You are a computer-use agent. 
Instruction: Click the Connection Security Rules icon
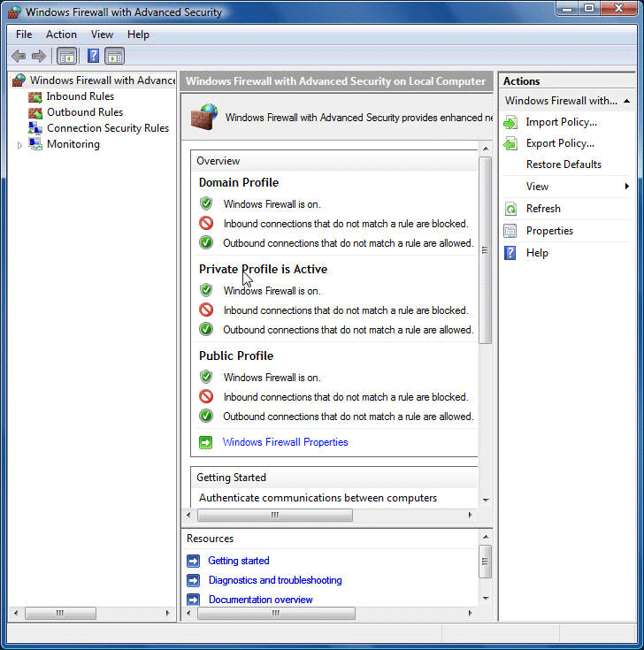pos(35,128)
